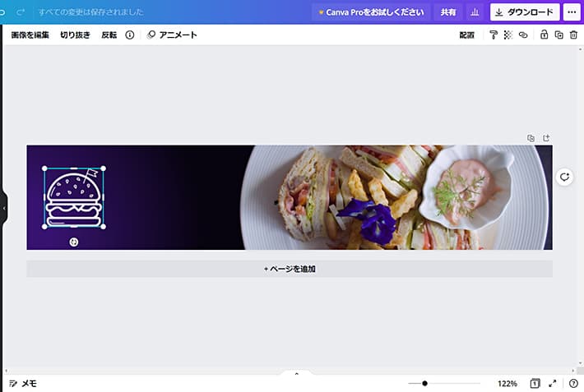The width and height of the screenshot is (584, 392).
Task: Open the three-dots more menu
Action: (x=572, y=12)
